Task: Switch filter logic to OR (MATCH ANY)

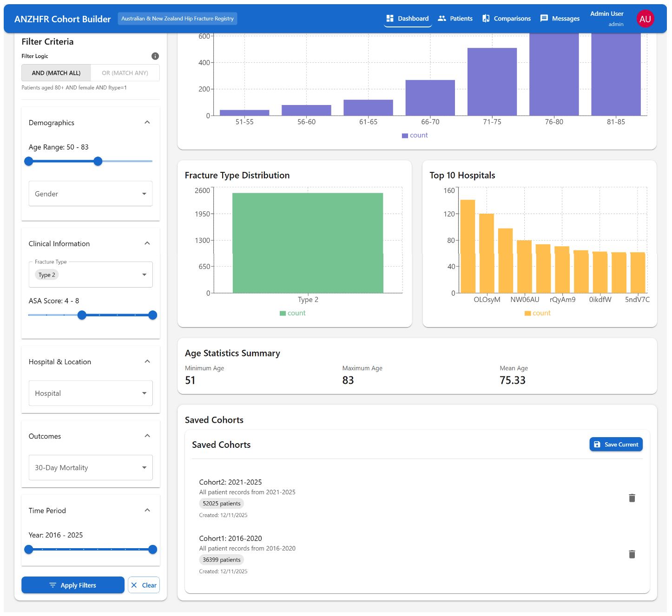Action: [x=125, y=73]
